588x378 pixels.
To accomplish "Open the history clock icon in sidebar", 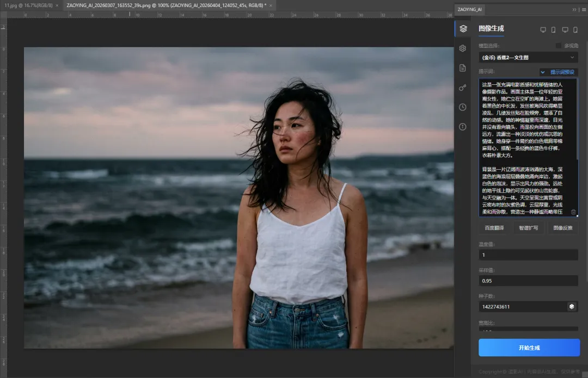I will [463, 107].
